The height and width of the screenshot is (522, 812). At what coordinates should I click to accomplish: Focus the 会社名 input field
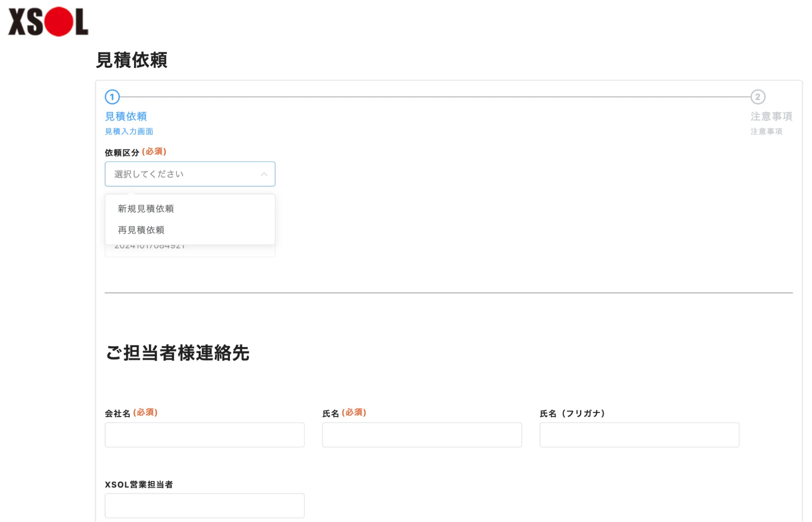click(x=204, y=435)
